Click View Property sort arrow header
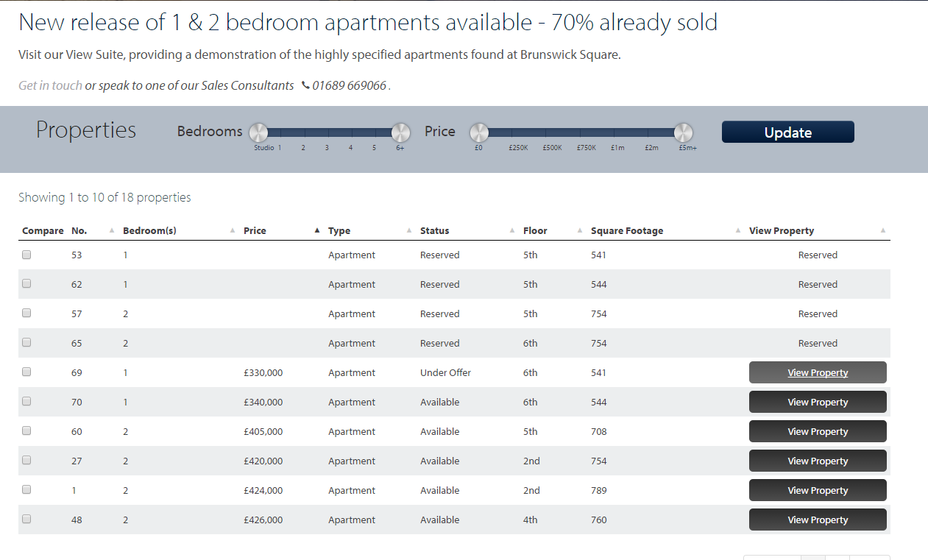928x560 pixels. [883, 230]
